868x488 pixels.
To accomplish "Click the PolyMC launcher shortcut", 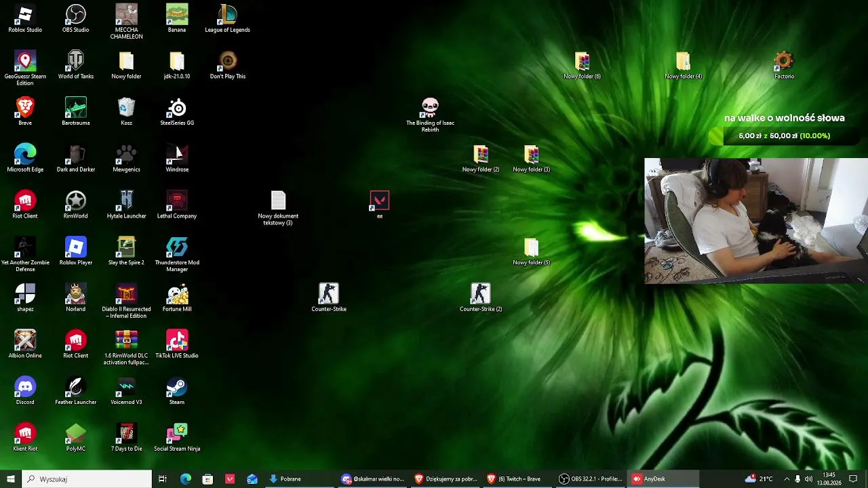I will (x=76, y=438).
